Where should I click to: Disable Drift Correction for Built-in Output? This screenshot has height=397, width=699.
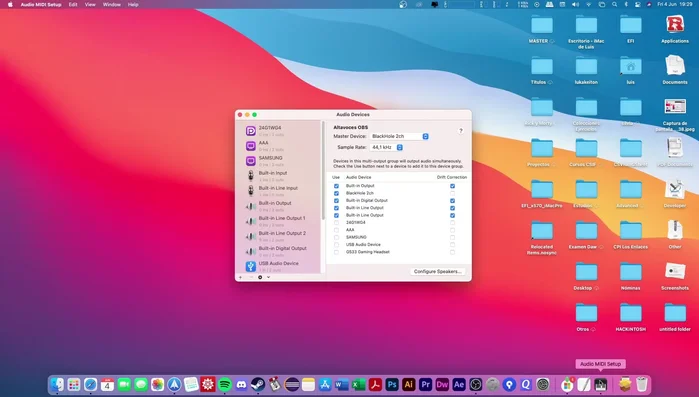(x=452, y=186)
